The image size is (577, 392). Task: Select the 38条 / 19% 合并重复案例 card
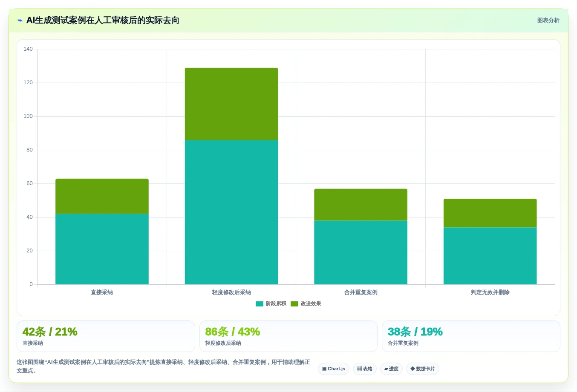click(471, 336)
